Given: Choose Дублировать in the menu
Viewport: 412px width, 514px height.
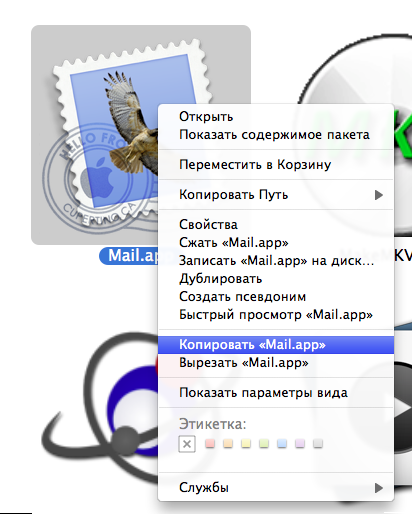Looking at the screenshot, I should click(x=275, y=278).
